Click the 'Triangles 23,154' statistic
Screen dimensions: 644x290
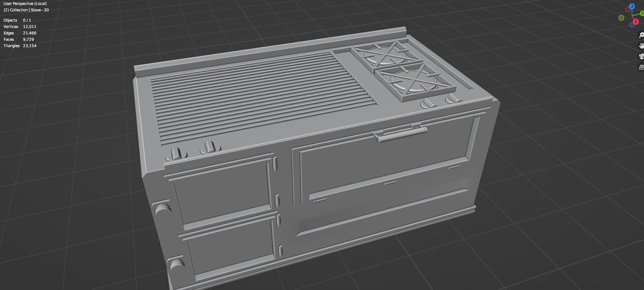(x=20, y=46)
